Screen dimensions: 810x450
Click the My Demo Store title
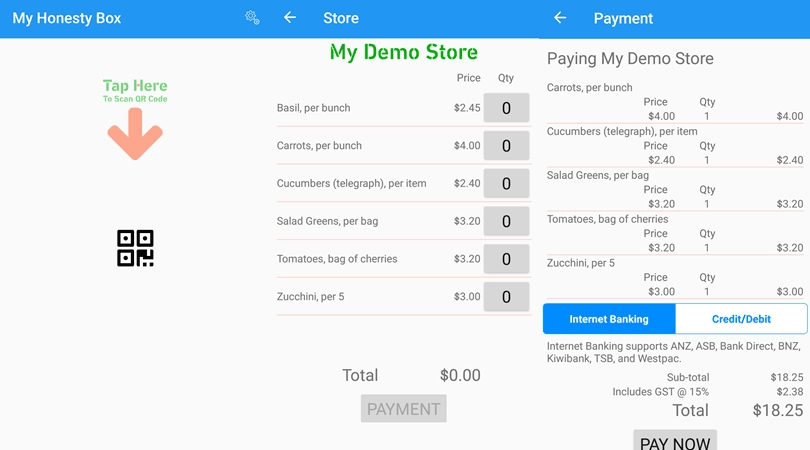pos(404,52)
